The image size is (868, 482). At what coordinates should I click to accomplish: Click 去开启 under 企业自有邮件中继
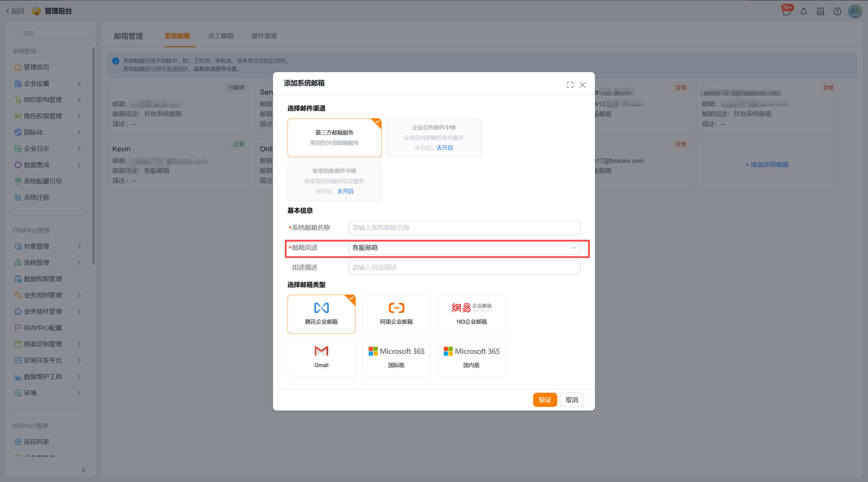445,148
